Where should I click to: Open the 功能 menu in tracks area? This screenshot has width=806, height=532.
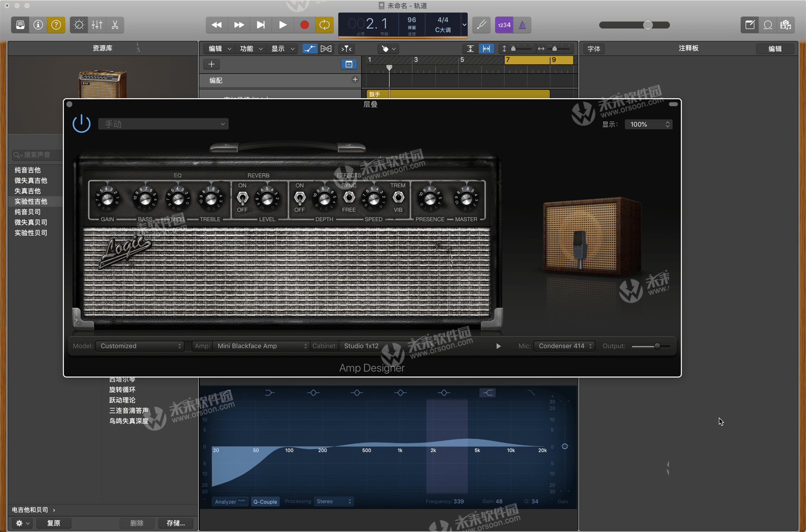(251, 49)
